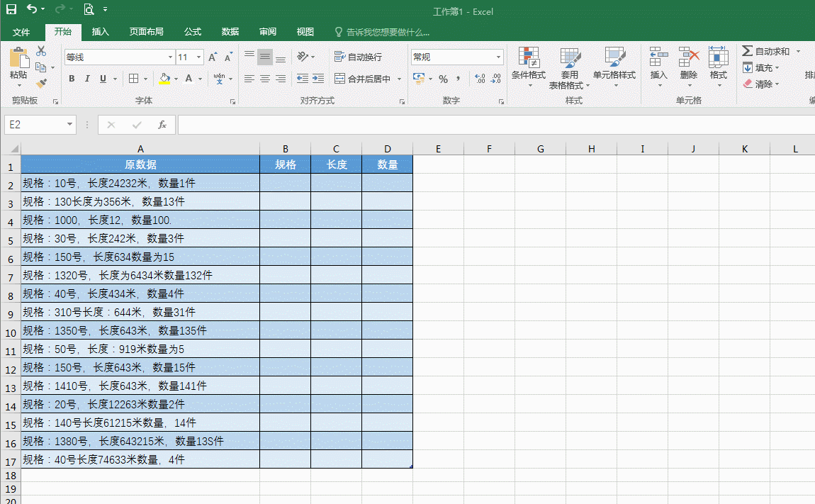Image resolution: width=815 pixels, height=504 pixels.
Task: Apply percent style format
Action: coord(444,79)
